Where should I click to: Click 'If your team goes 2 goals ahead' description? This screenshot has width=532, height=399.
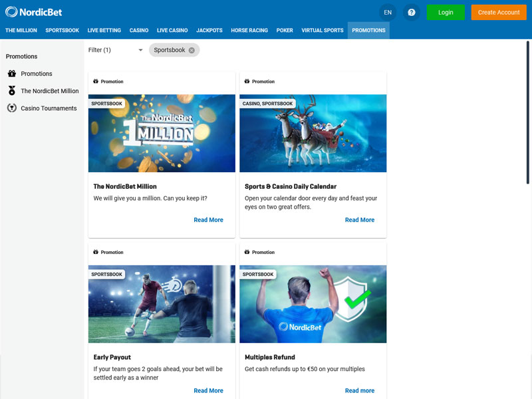158,373
